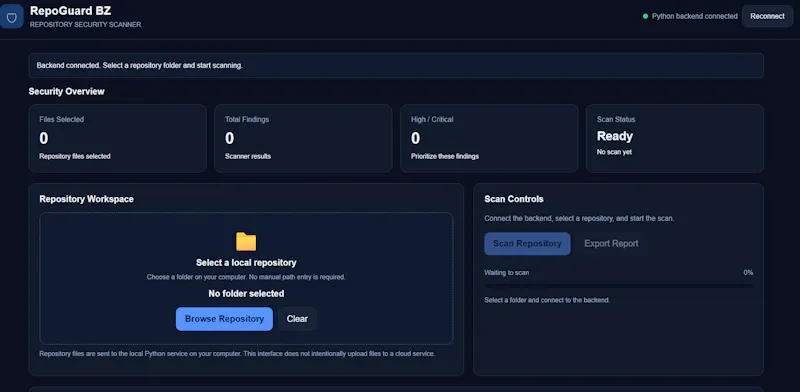Click the Security Overview heading

pos(66,91)
